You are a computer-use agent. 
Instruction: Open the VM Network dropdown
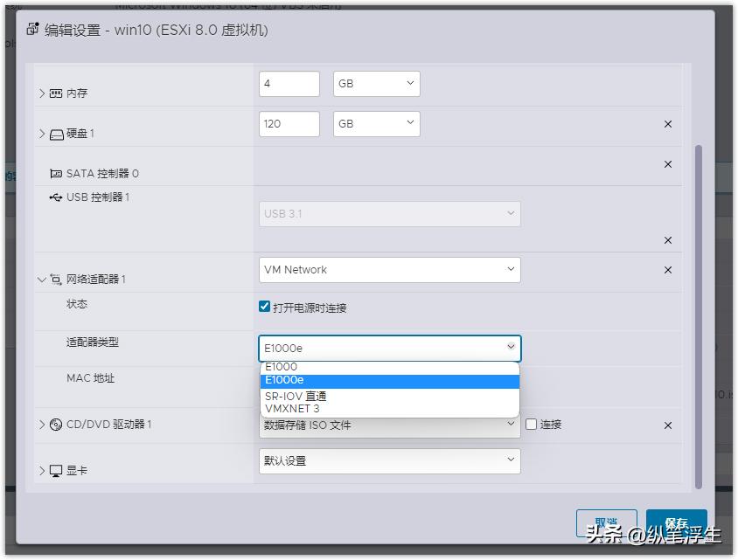(x=390, y=270)
